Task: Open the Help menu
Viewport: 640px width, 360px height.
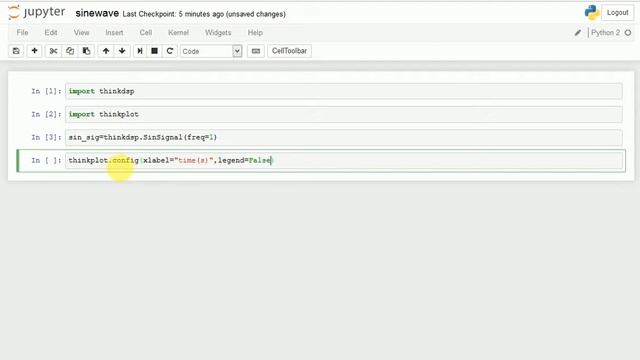Action: tap(255, 33)
